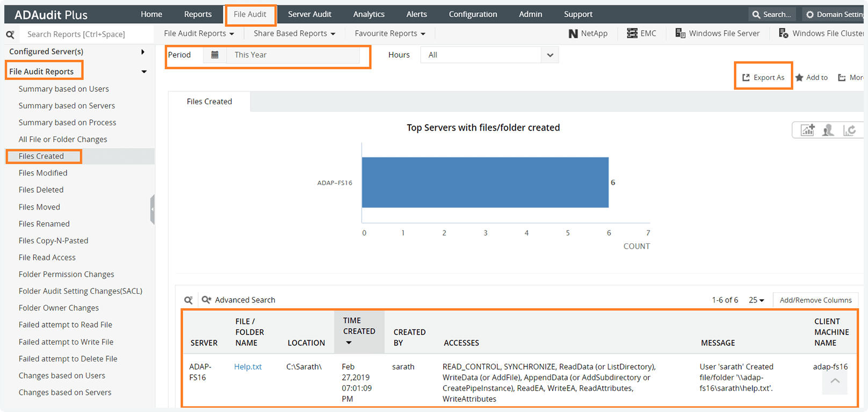
Task: Collapse the File Audit Reports sidebar section
Action: 144,71
